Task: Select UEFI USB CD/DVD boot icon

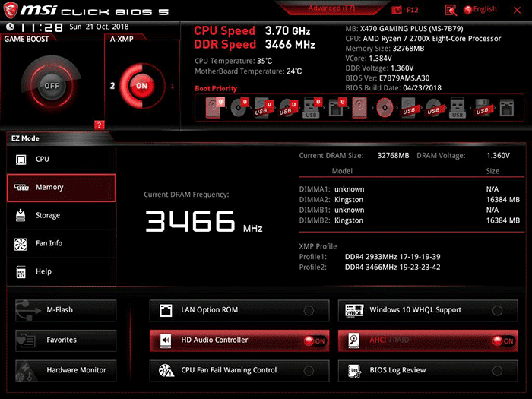Action: pos(288,108)
